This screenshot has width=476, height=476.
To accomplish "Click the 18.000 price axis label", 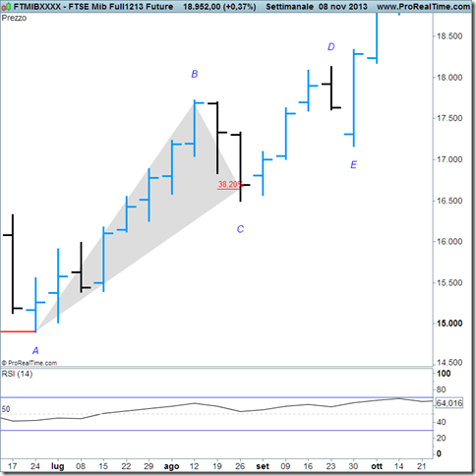I will [449, 78].
